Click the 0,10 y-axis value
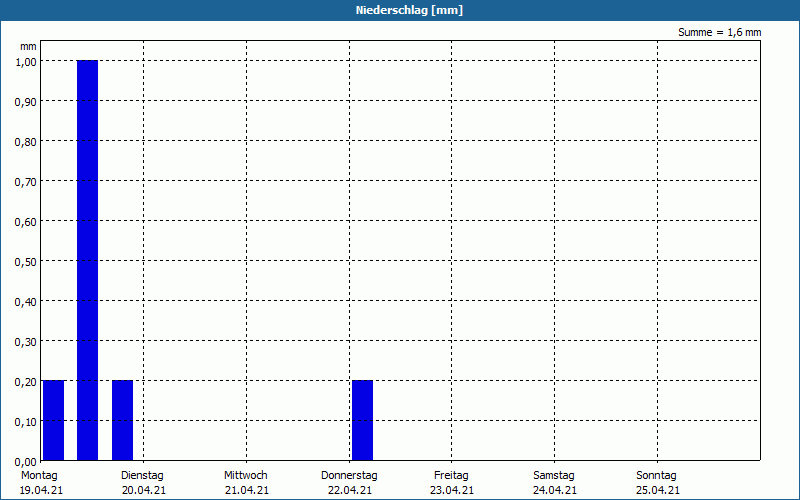Screen dimensions: 800x500 tap(26, 422)
